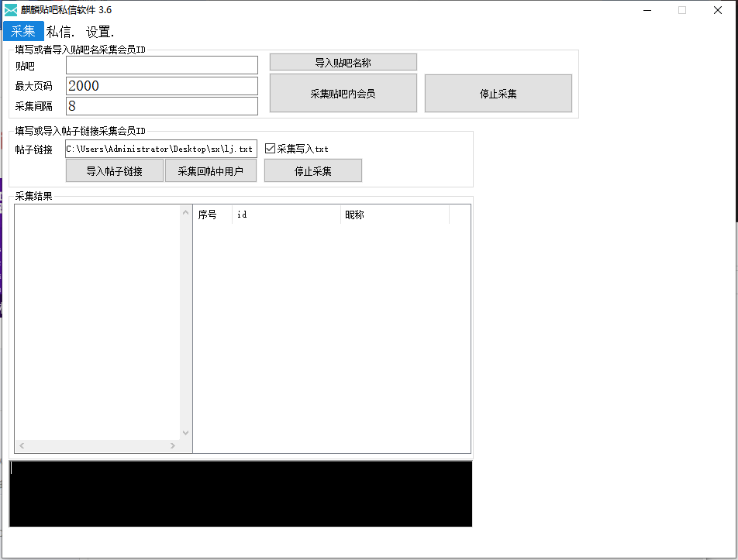
Task: Start 采集贴吧内会员 collection
Action: tap(343, 93)
